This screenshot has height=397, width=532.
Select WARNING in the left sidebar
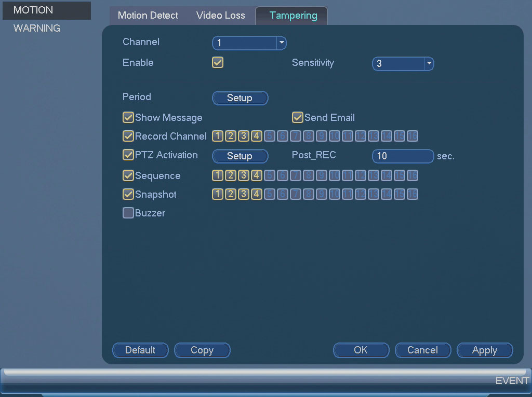pos(37,28)
